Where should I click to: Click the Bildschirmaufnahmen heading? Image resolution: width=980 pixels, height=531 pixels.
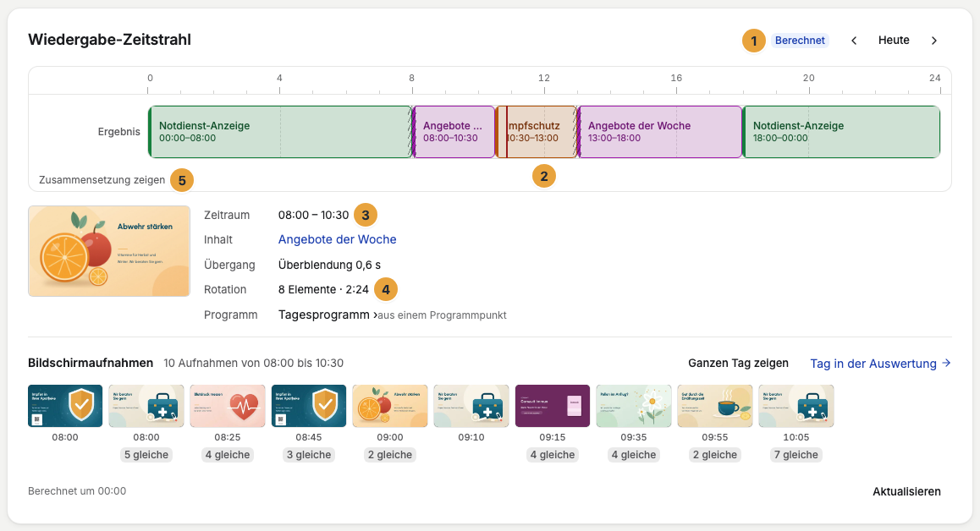[x=91, y=363]
